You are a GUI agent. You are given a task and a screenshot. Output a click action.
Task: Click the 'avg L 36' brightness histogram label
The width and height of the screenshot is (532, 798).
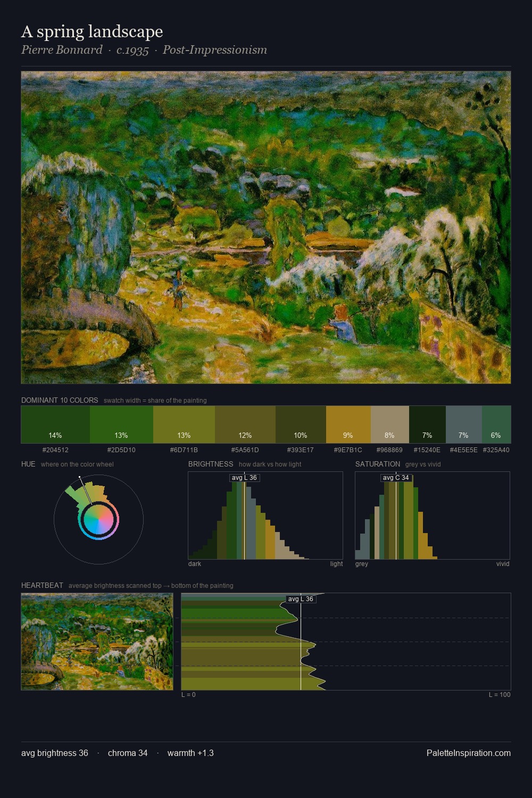click(245, 478)
